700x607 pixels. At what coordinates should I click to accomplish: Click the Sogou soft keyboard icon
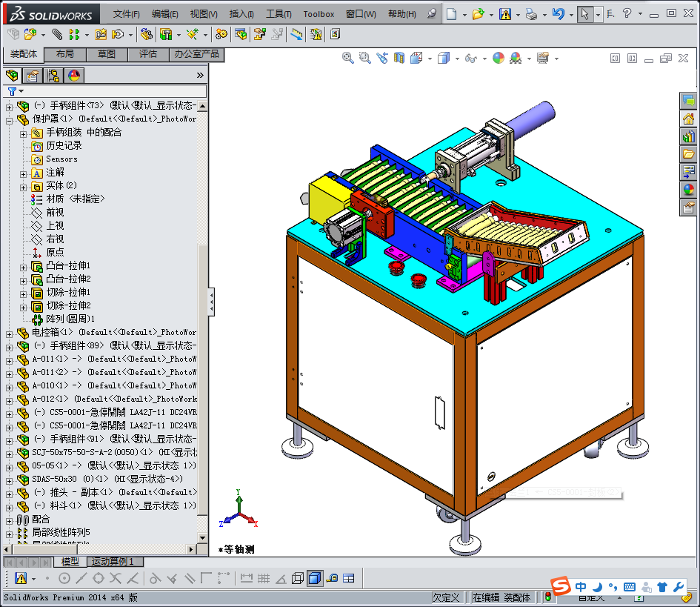tap(630, 587)
